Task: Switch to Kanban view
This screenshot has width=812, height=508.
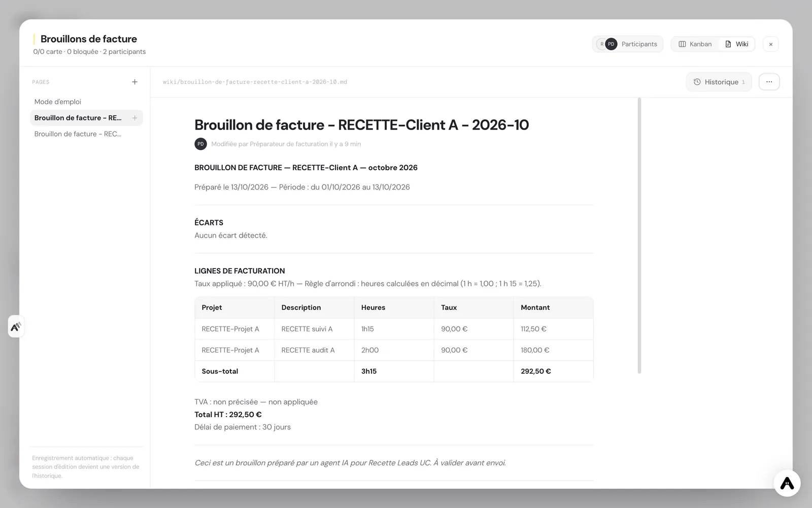Action: 695,44
